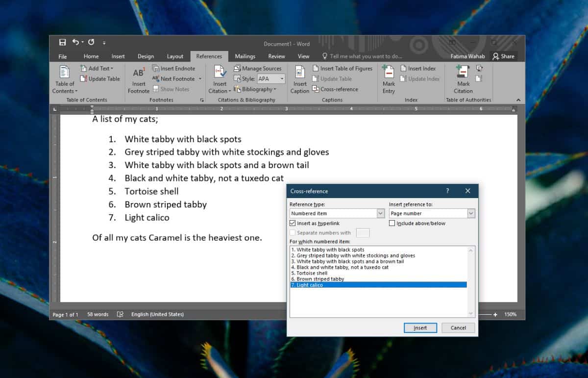The width and height of the screenshot is (588, 378).
Task: Open the citation Style APA dropdown
Action: point(282,79)
